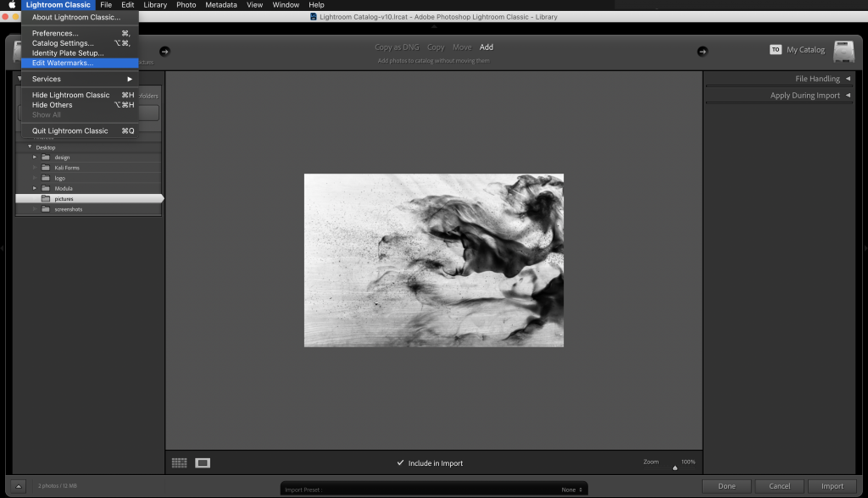Click the logo folder icon
The height and width of the screenshot is (498, 868).
[x=46, y=178]
